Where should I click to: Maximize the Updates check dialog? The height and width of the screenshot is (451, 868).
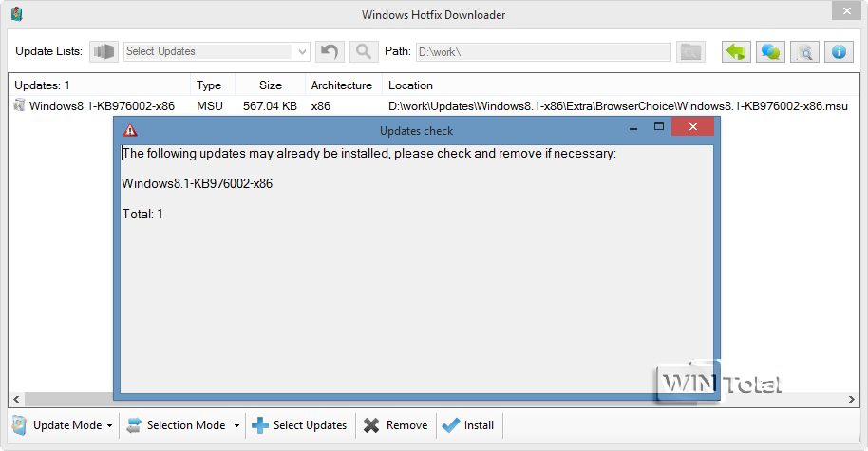(x=659, y=126)
